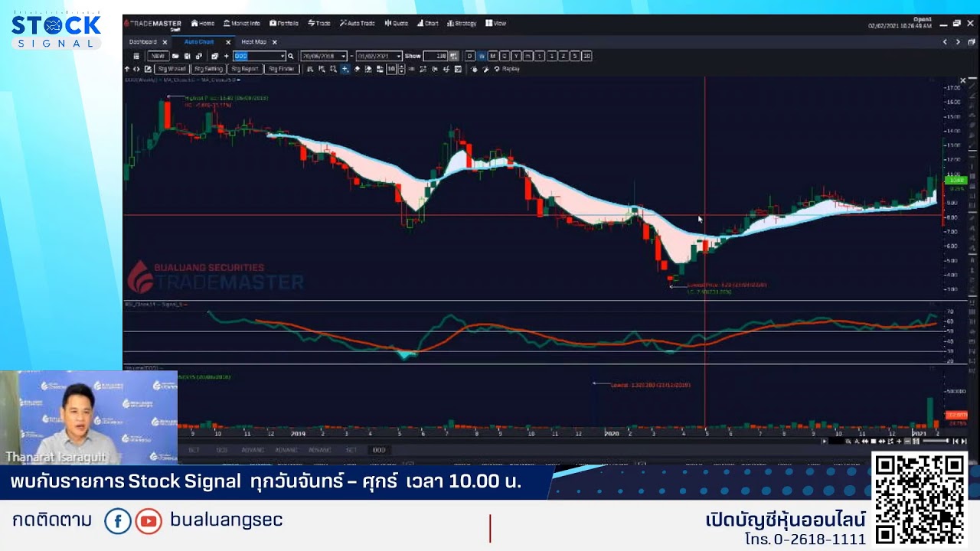Click the Replay button
The image size is (980, 551).
[507, 69]
